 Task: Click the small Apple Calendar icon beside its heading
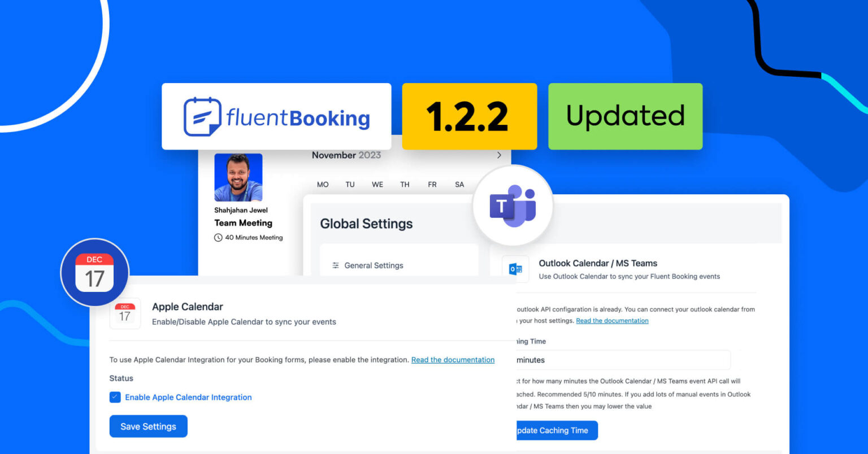125,313
